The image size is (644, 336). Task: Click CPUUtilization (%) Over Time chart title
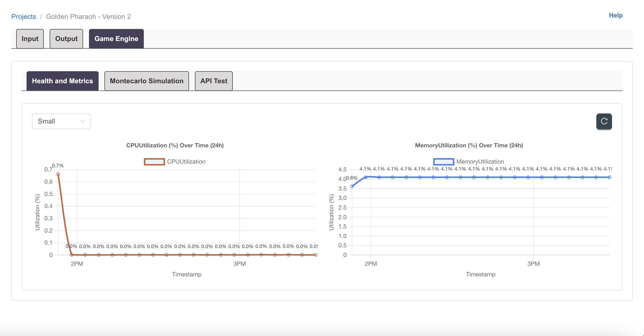point(175,145)
